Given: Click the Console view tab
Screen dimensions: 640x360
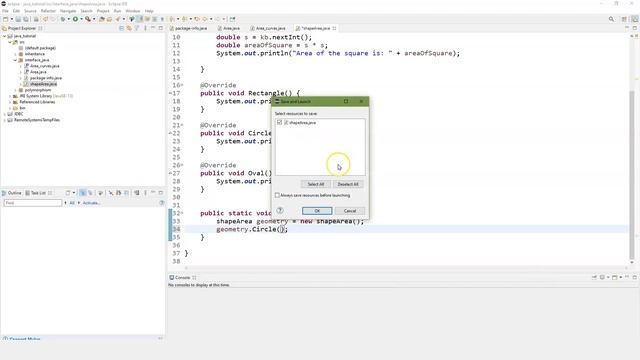Looking at the screenshot, I should coord(182,278).
